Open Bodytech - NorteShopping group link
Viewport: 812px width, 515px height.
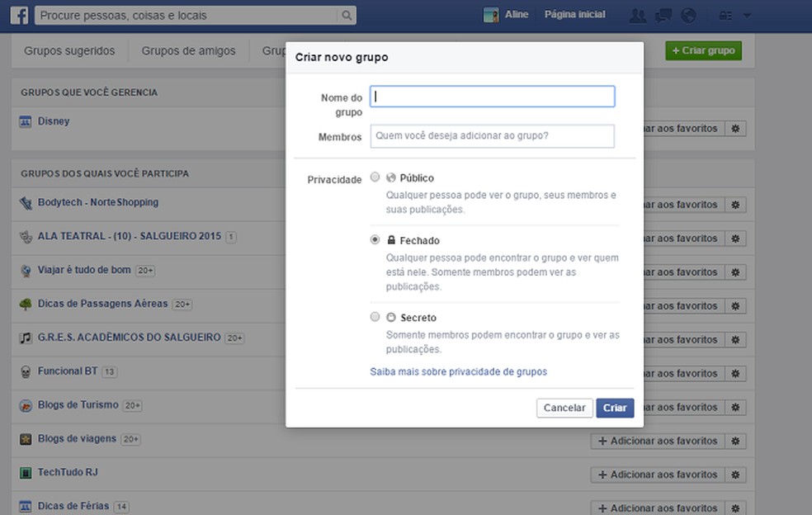point(98,202)
